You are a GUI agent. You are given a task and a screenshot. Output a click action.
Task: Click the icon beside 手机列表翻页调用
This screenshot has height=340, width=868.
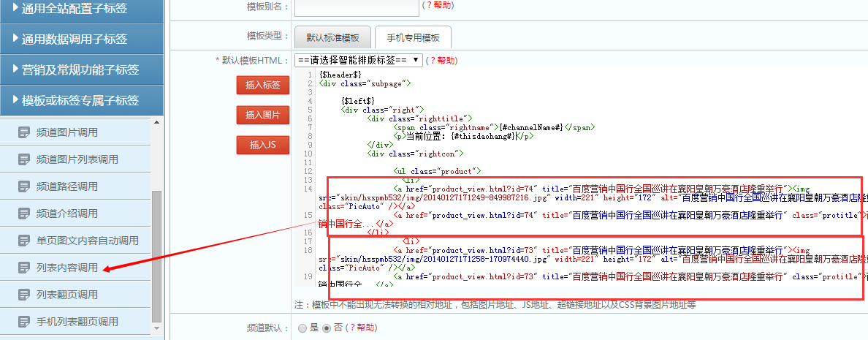[x=24, y=322]
